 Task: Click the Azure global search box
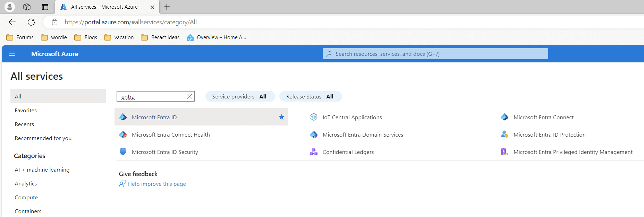[x=435, y=54]
